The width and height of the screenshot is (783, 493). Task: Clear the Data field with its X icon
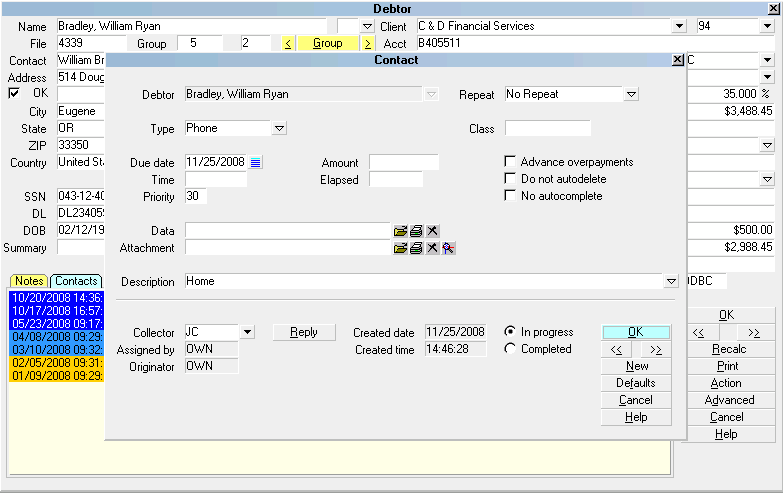coord(432,231)
